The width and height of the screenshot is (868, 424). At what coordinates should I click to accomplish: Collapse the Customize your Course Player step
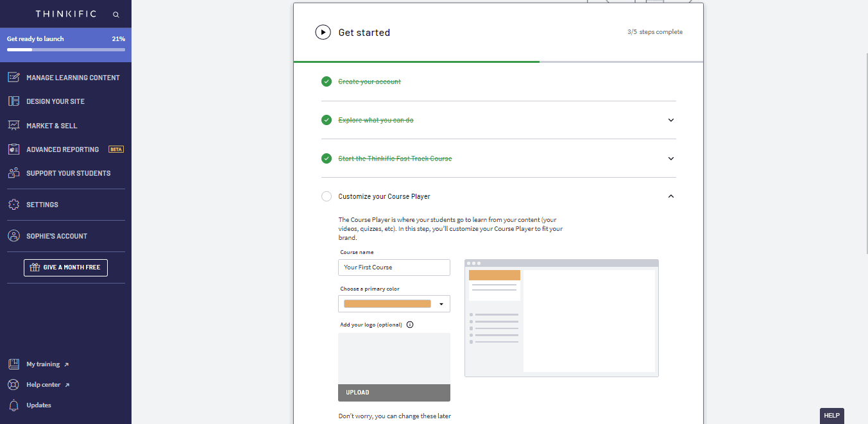671,196
